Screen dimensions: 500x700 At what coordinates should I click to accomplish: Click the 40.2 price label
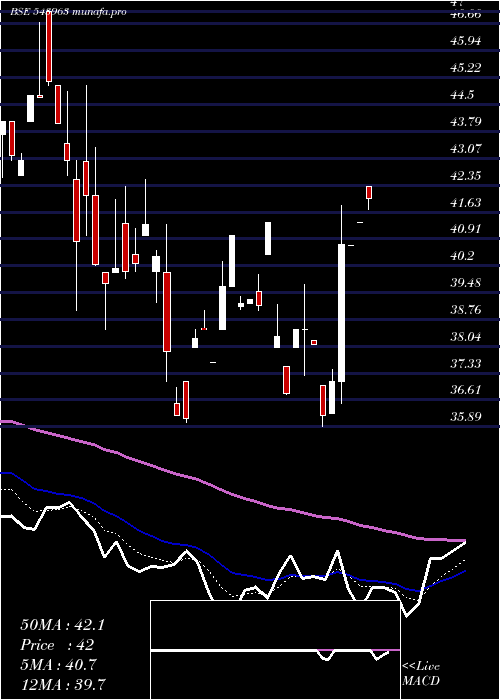pyautogui.click(x=462, y=256)
